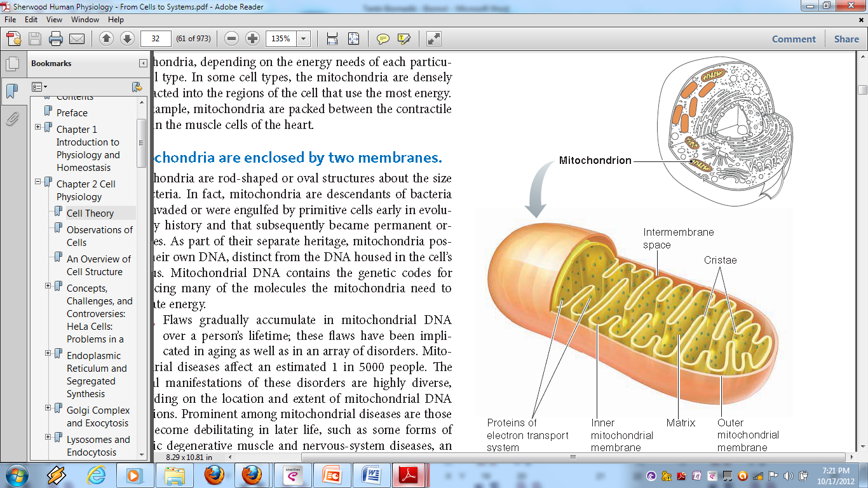
Task: Open the Share pane
Action: click(846, 39)
